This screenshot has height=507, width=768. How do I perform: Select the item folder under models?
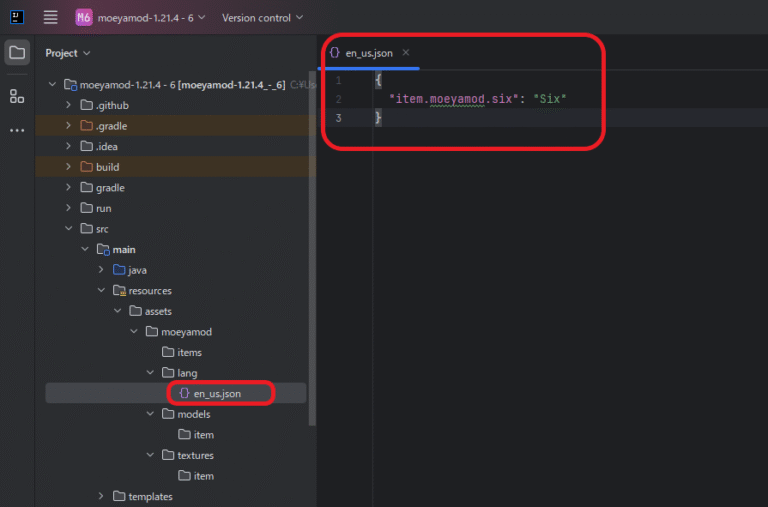[196, 435]
